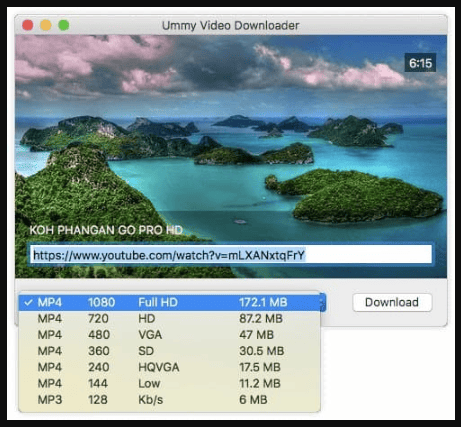This screenshot has width=461, height=427.
Task: Close the Ummy Video Downloader window
Action: click(28, 25)
